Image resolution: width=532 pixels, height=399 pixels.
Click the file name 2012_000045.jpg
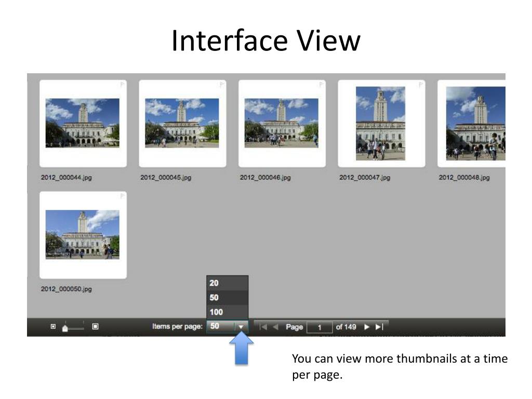[166, 178]
